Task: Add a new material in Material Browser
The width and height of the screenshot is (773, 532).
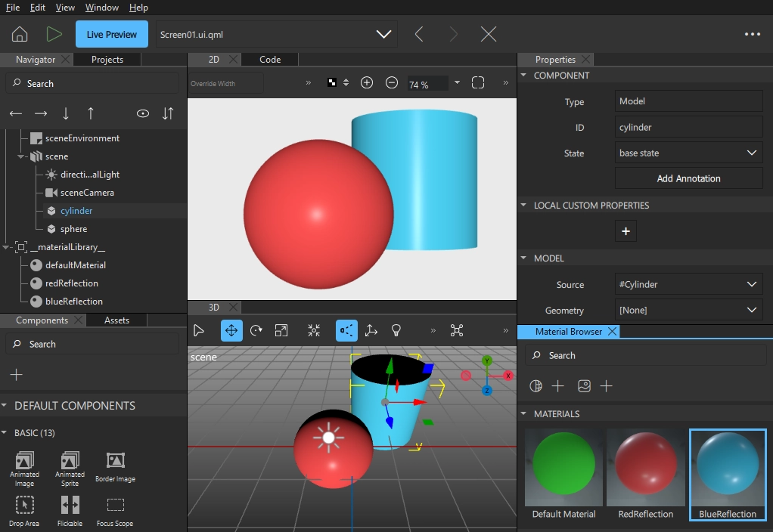Action: pos(557,386)
